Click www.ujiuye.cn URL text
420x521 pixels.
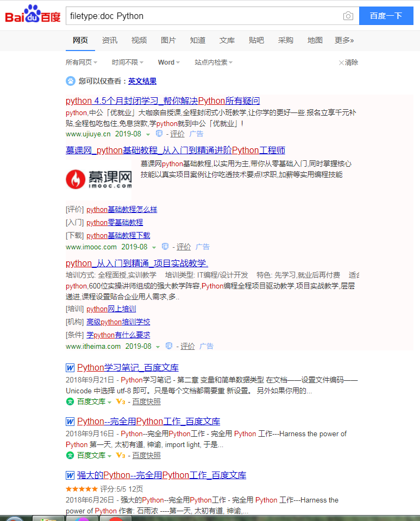(x=88, y=134)
